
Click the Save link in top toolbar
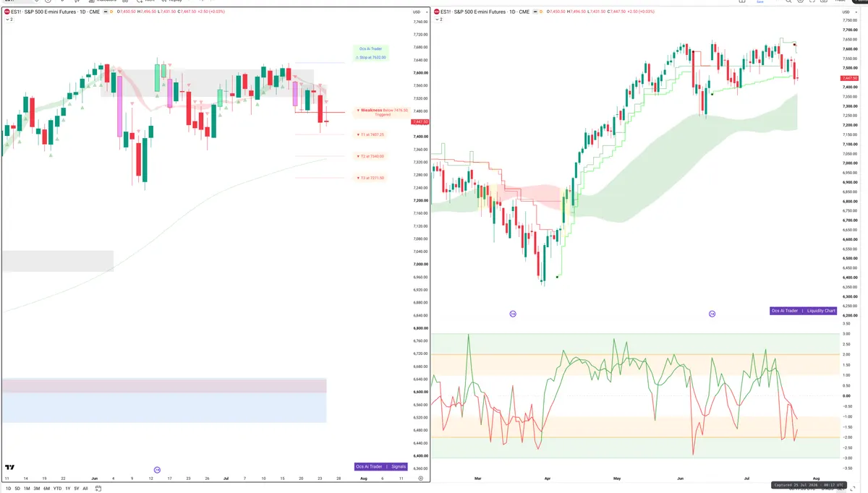[760, 2]
